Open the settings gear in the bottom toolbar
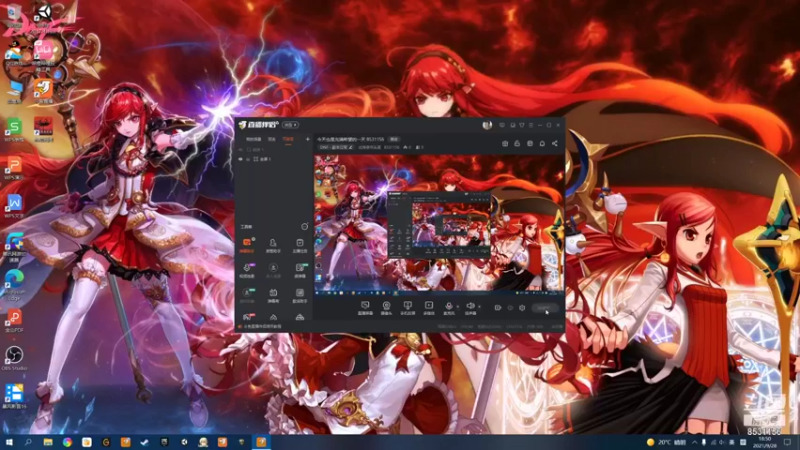 (522, 308)
